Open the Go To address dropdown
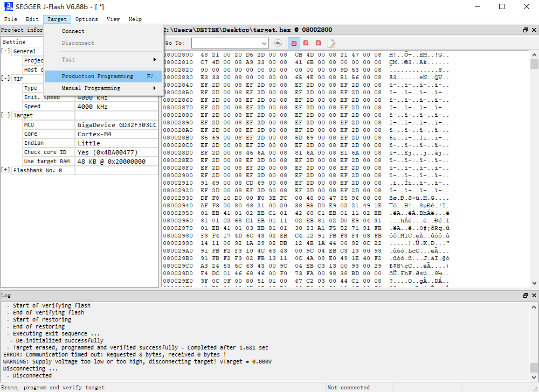539x392 pixels. coord(264,43)
